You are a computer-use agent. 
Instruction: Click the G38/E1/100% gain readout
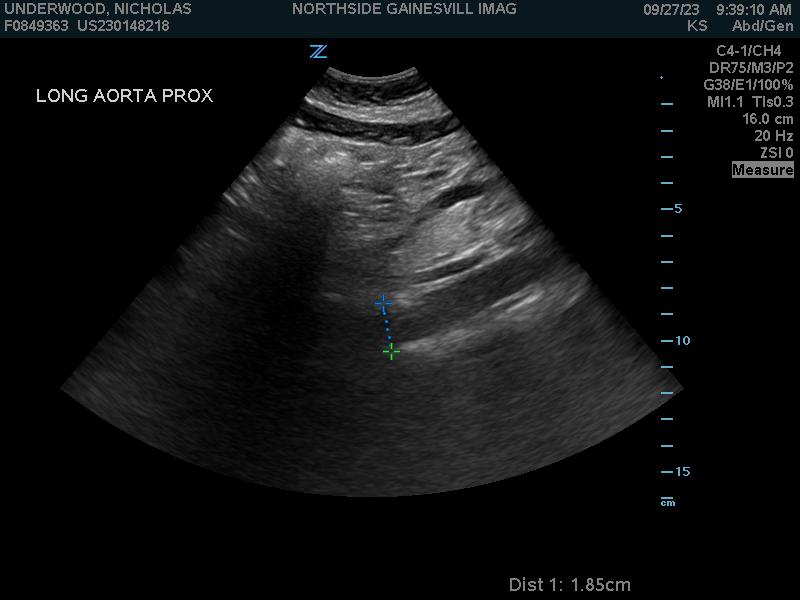tap(748, 85)
